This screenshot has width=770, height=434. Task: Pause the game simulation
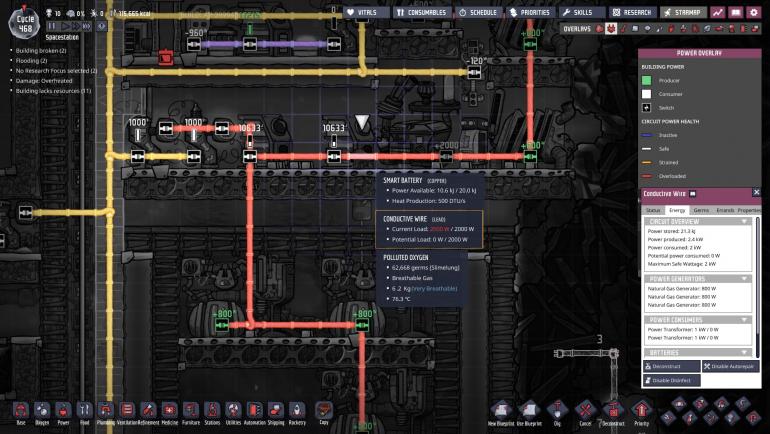coord(52,26)
